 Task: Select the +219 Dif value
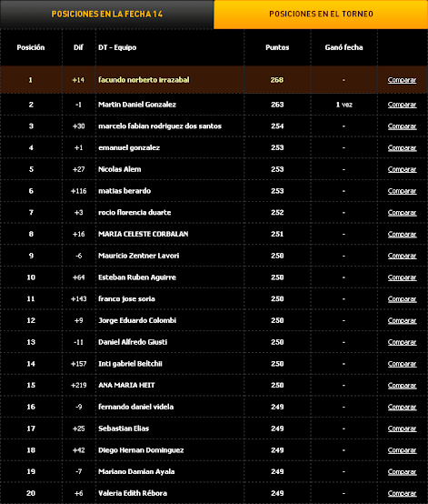79,386
